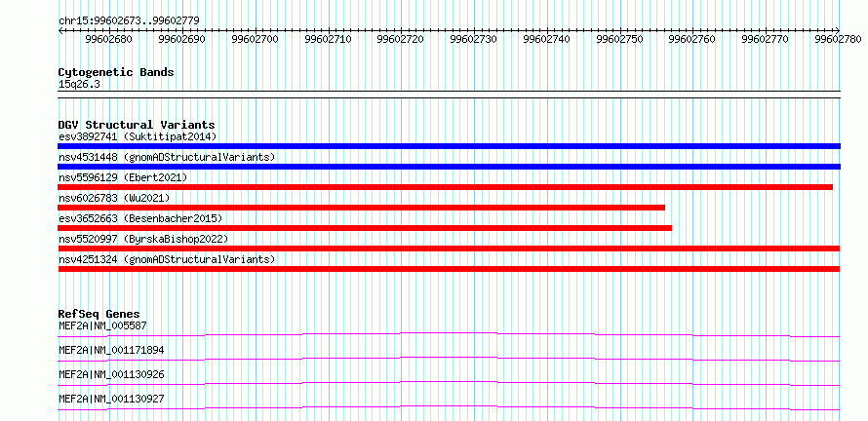Click the magenta line under MEF2A|NM_005587
The width and height of the screenshot is (868, 421).
(449, 334)
